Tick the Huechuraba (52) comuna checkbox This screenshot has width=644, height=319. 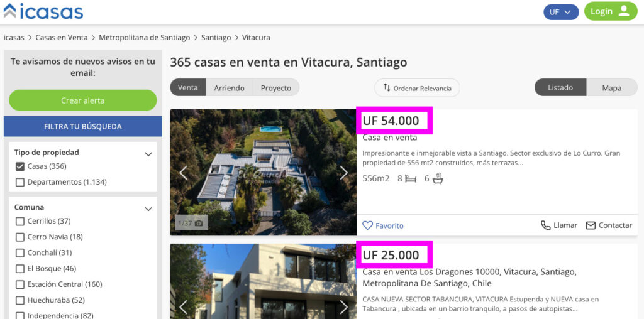coord(19,300)
